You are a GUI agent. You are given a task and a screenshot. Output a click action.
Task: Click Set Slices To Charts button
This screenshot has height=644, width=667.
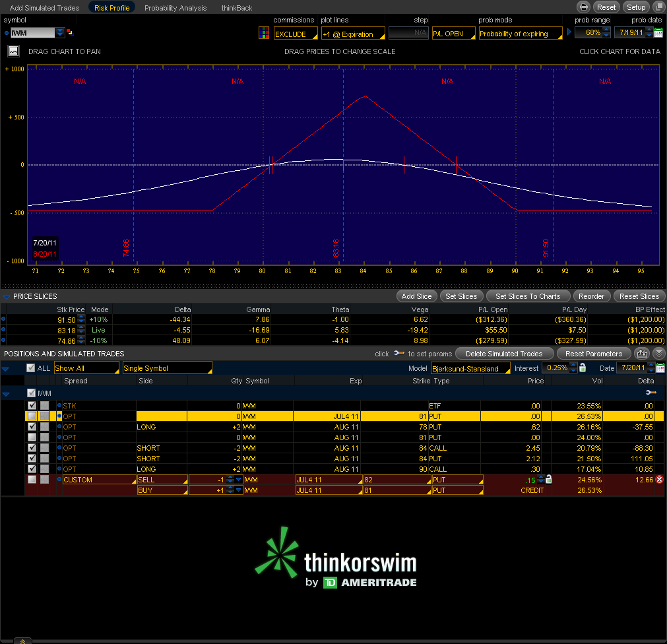click(x=528, y=296)
